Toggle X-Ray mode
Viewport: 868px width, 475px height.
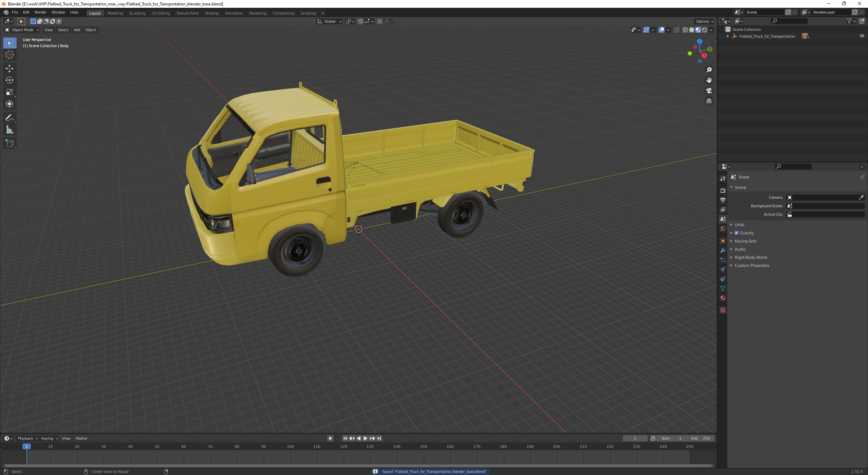[676, 30]
